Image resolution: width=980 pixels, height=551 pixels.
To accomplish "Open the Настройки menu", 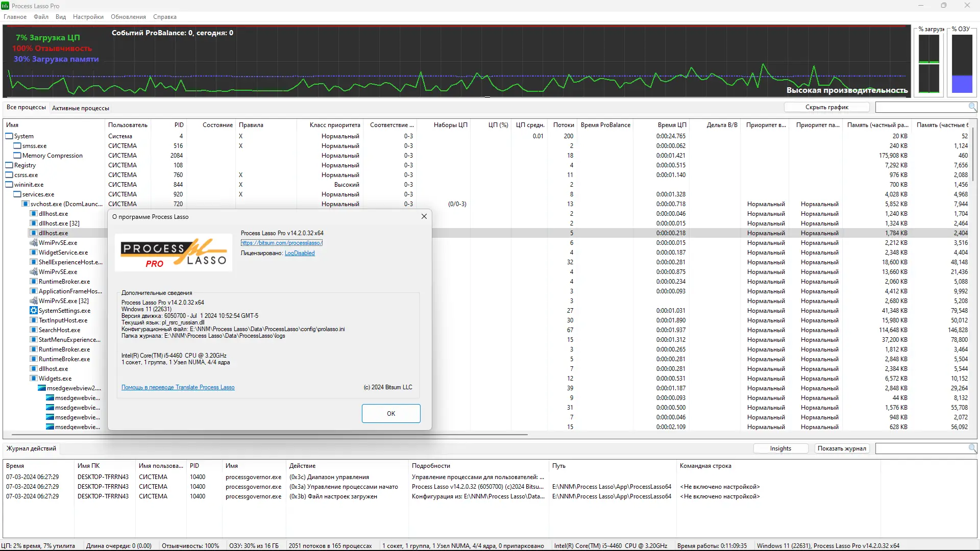I will click(x=88, y=17).
